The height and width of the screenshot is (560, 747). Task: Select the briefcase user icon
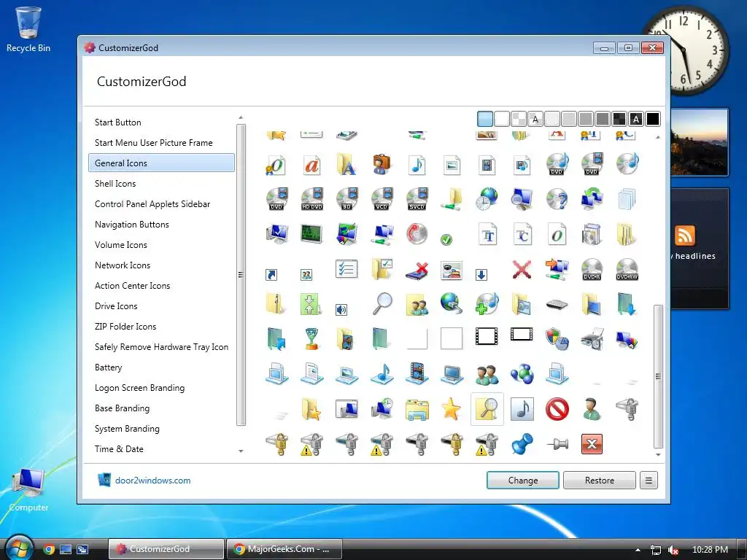coord(382,165)
